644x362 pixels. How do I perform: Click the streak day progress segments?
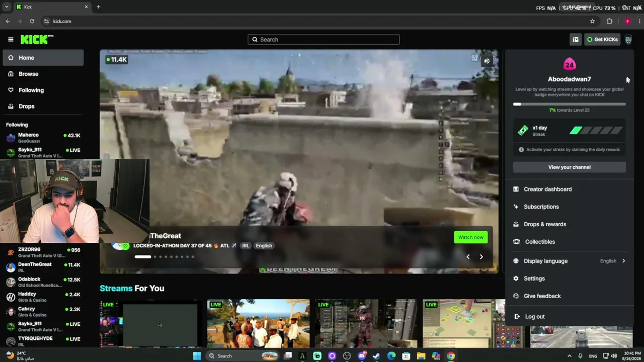coord(596,131)
